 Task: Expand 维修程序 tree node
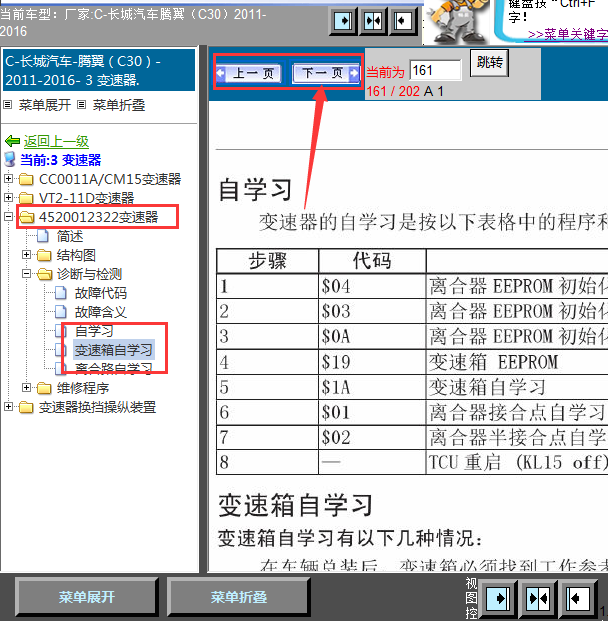coord(26,388)
